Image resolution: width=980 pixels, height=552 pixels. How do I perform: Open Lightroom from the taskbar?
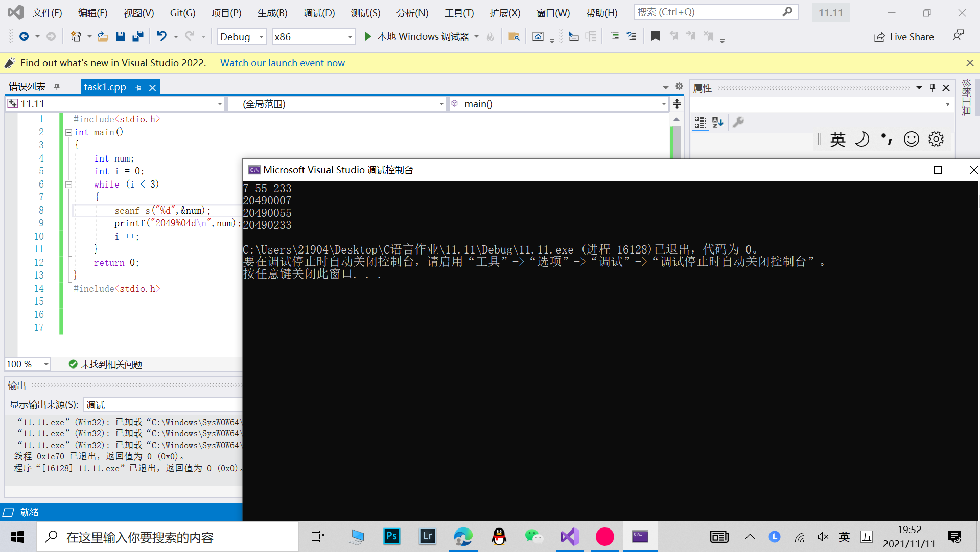pyautogui.click(x=427, y=536)
